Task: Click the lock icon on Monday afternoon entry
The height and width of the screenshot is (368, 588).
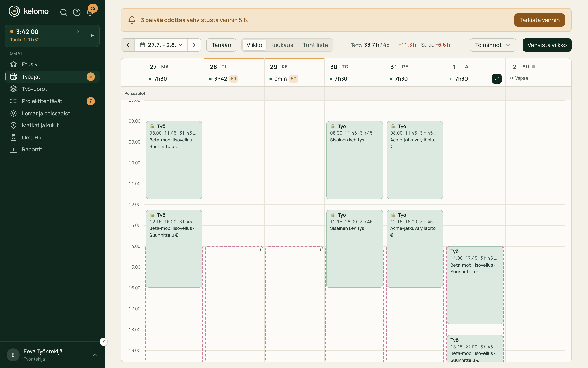Action: pyautogui.click(x=152, y=215)
